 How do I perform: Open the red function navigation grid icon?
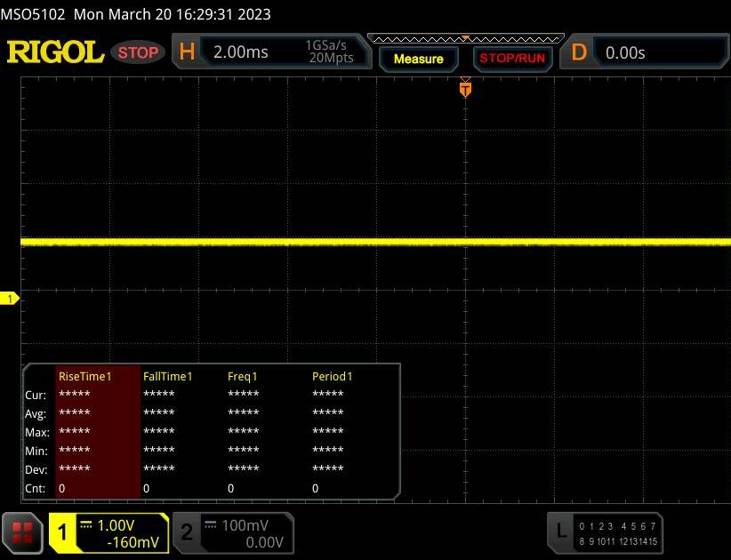point(23,532)
